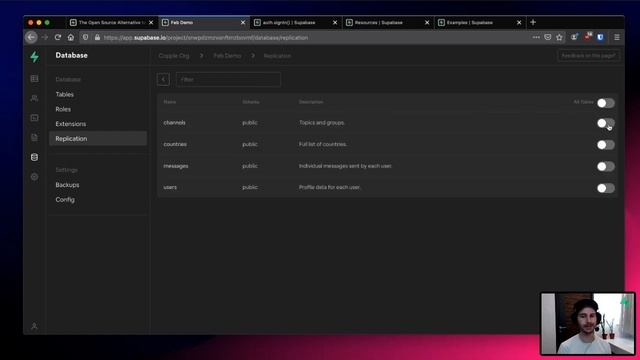Screen dimensions: 640x360
Task: Toggle replication for All Tables
Action: tap(606, 103)
